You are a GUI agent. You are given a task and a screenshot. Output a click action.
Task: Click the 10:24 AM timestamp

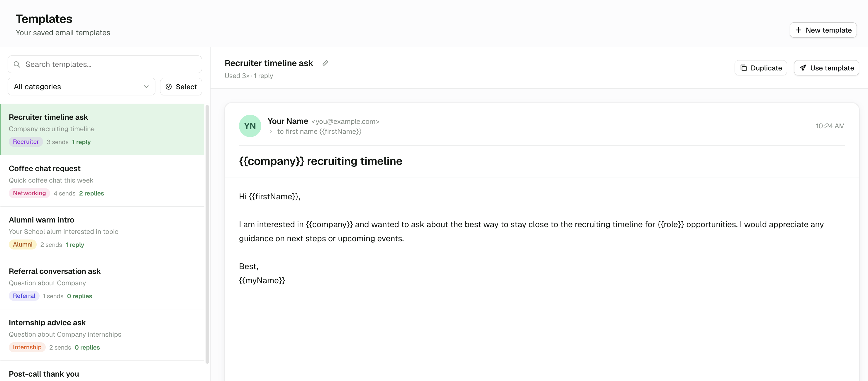(830, 126)
